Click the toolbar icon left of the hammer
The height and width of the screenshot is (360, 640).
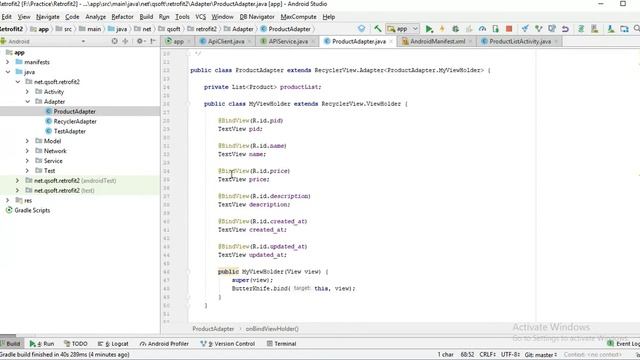(x=361, y=29)
